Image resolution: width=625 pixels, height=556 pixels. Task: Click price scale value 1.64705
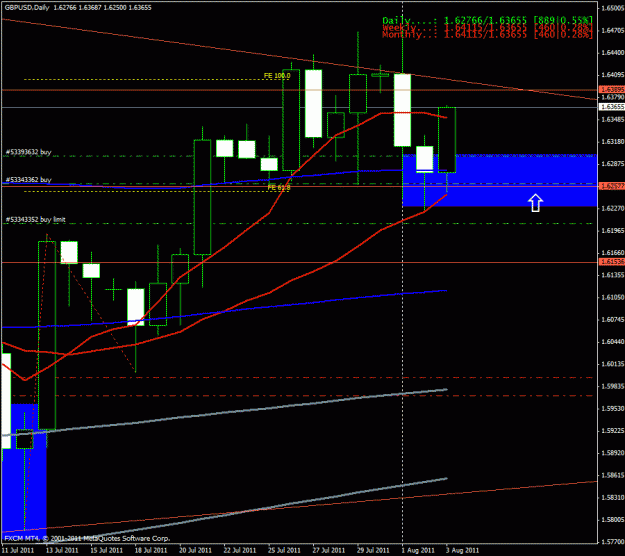coord(612,30)
